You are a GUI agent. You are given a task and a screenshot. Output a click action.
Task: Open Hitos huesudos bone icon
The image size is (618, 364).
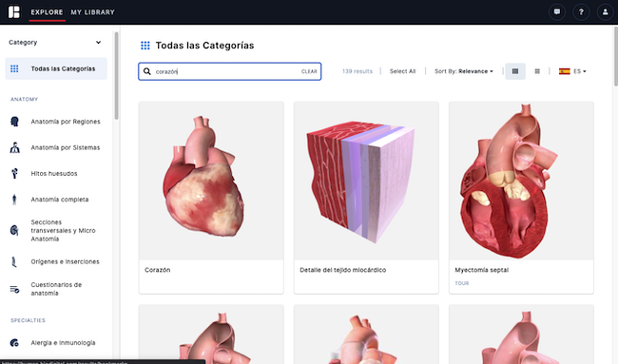pos(14,173)
